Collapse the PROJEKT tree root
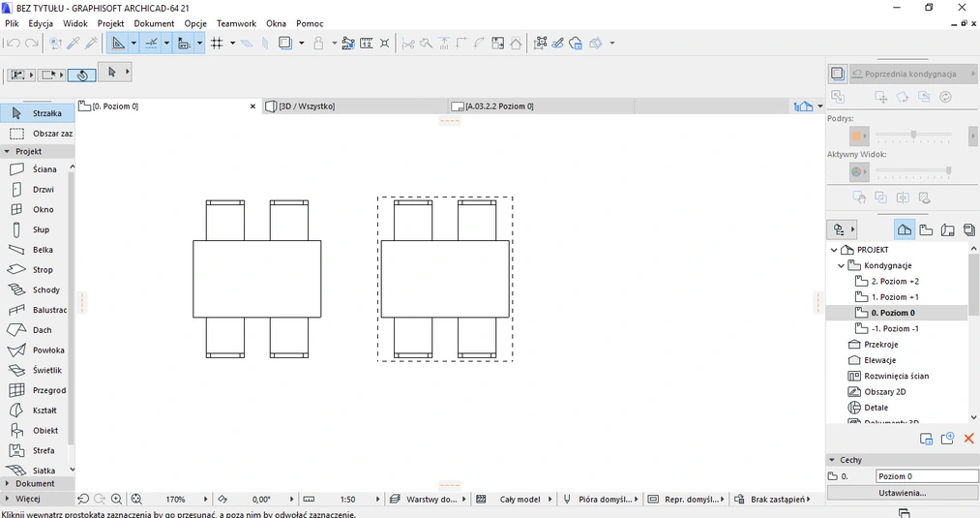980x518 pixels. click(834, 250)
